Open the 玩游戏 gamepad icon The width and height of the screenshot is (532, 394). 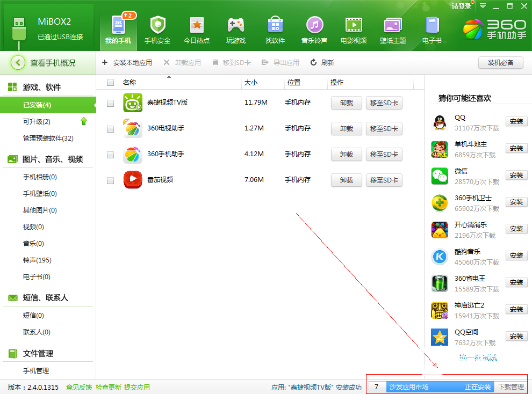[236, 25]
